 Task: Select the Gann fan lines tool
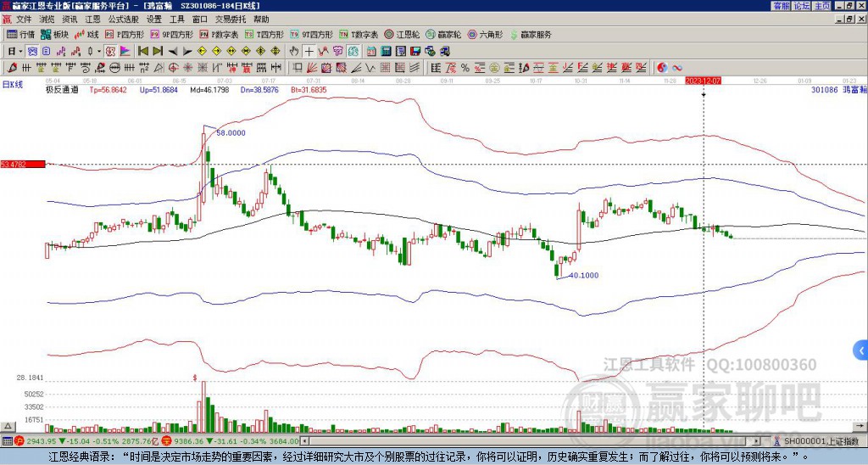click(x=312, y=68)
